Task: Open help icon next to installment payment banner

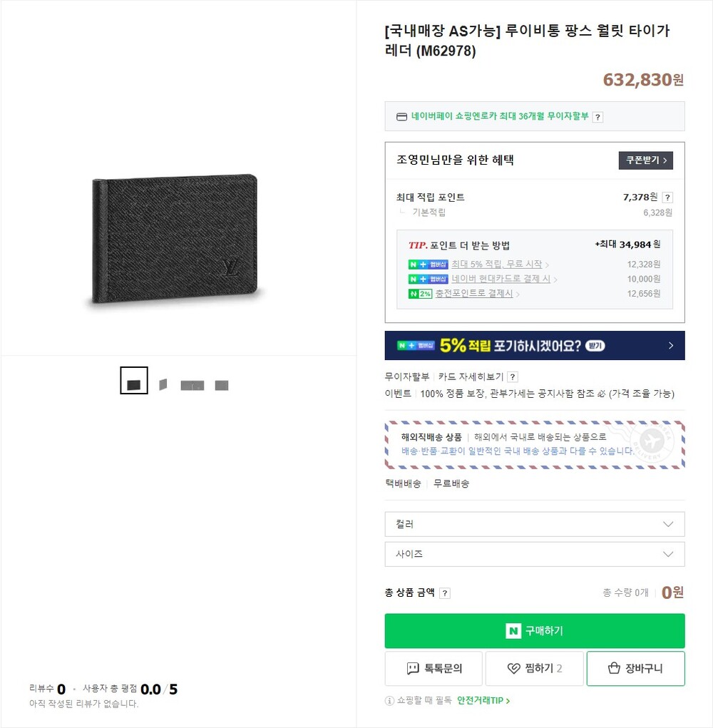Action: point(598,117)
